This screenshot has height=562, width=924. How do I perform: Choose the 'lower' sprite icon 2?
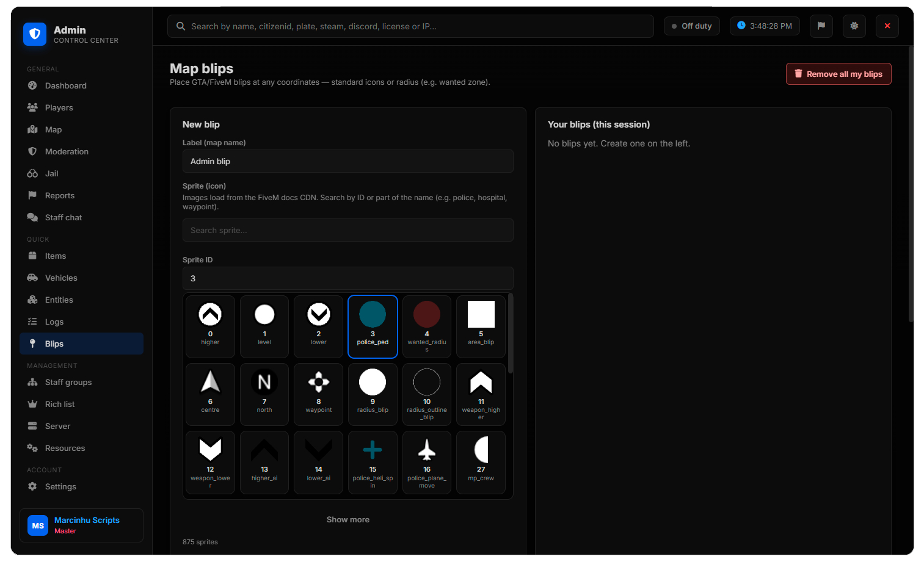pyautogui.click(x=319, y=326)
